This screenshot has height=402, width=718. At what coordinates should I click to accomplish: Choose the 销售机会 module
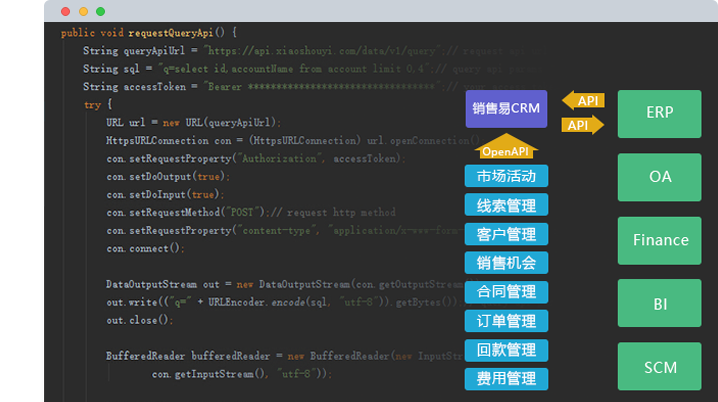click(x=506, y=263)
